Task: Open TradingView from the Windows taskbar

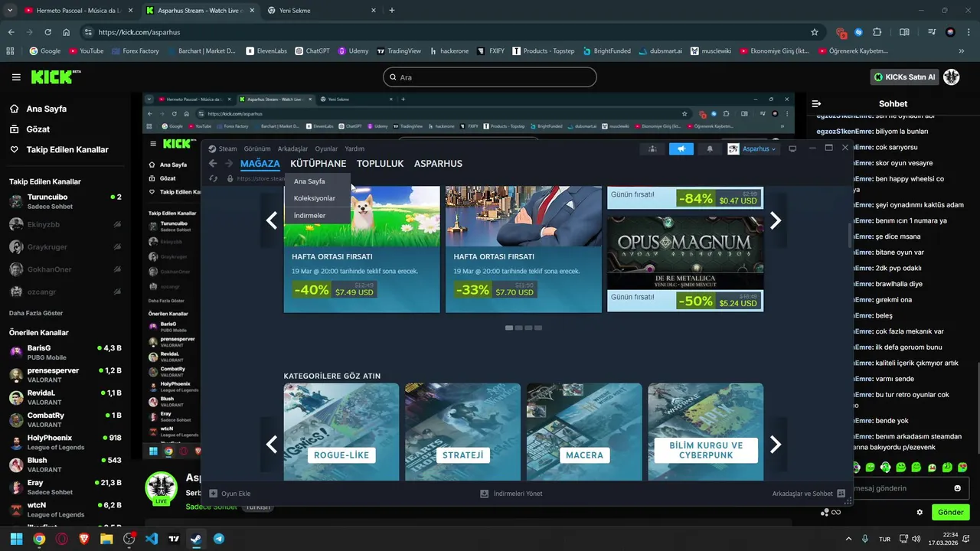Action: point(174,539)
